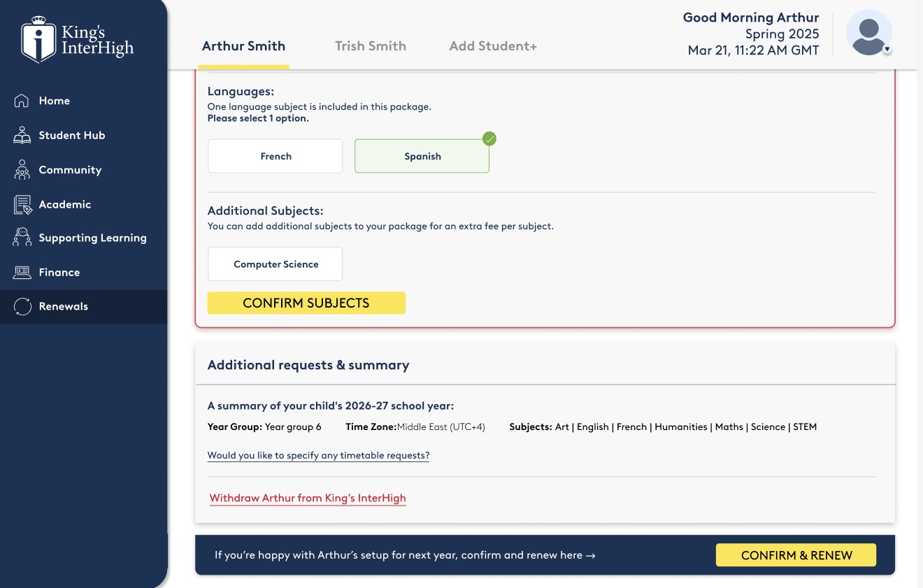The image size is (923, 588).
Task: Click the user profile avatar
Action: tap(868, 33)
